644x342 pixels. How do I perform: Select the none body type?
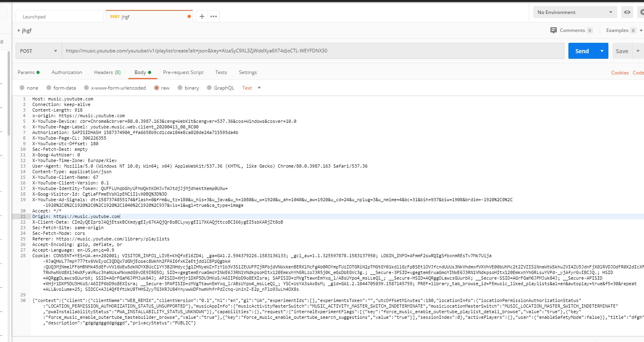22,88
